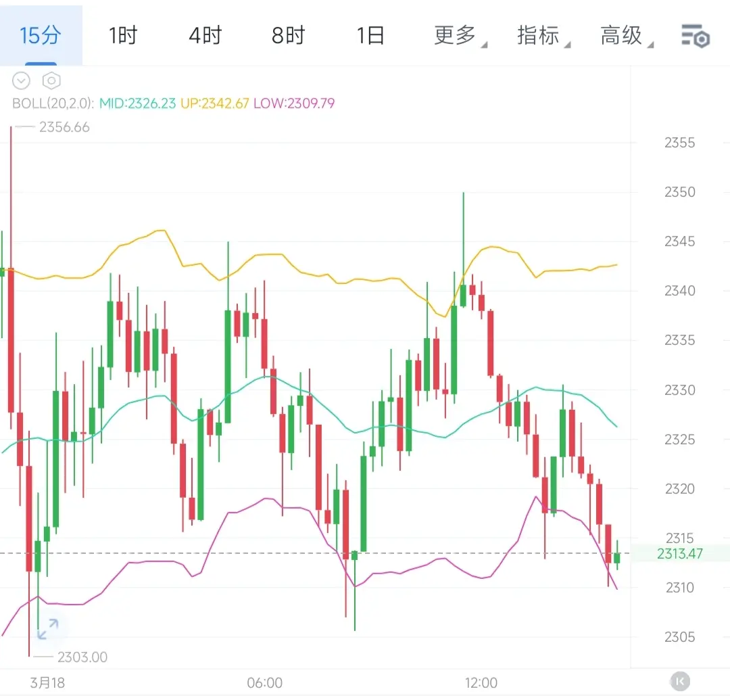This screenshot has height=700, width=730.
Task: Tap the fullscreen expand arrows icon
Action: click(47, 629)
